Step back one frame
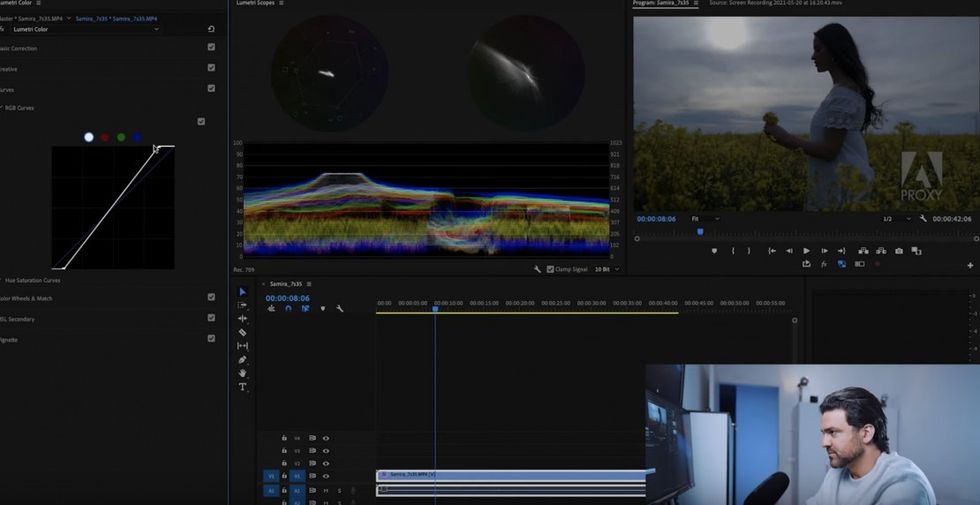980x505 pixels. click(x=789, y=251)
